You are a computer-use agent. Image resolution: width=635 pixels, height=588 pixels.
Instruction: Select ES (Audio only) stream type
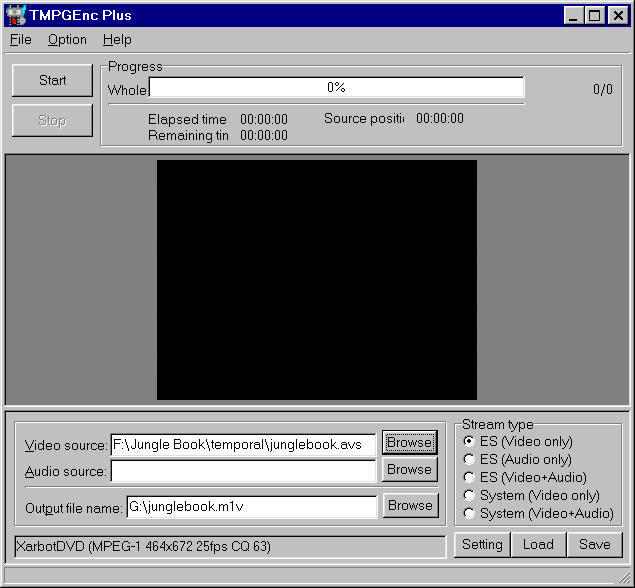pyautogui.click(x=518, y=459)
